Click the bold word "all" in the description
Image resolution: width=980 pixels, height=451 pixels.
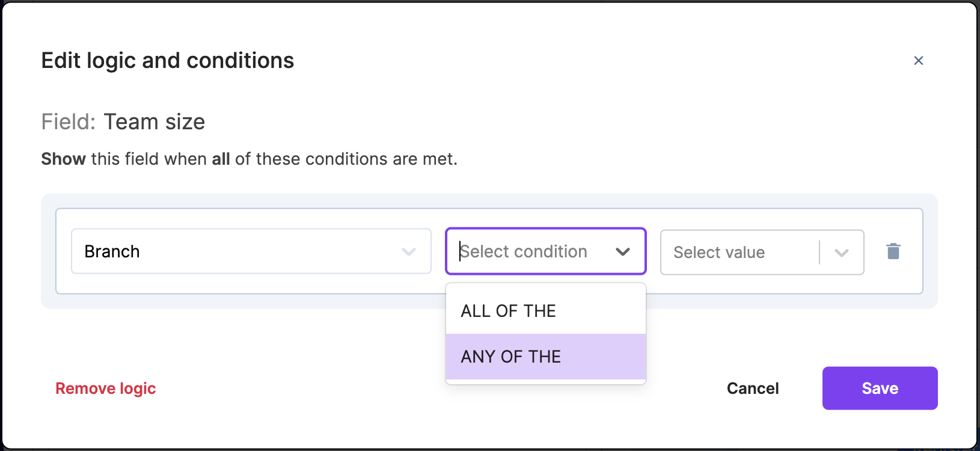[x=221, y=158]
